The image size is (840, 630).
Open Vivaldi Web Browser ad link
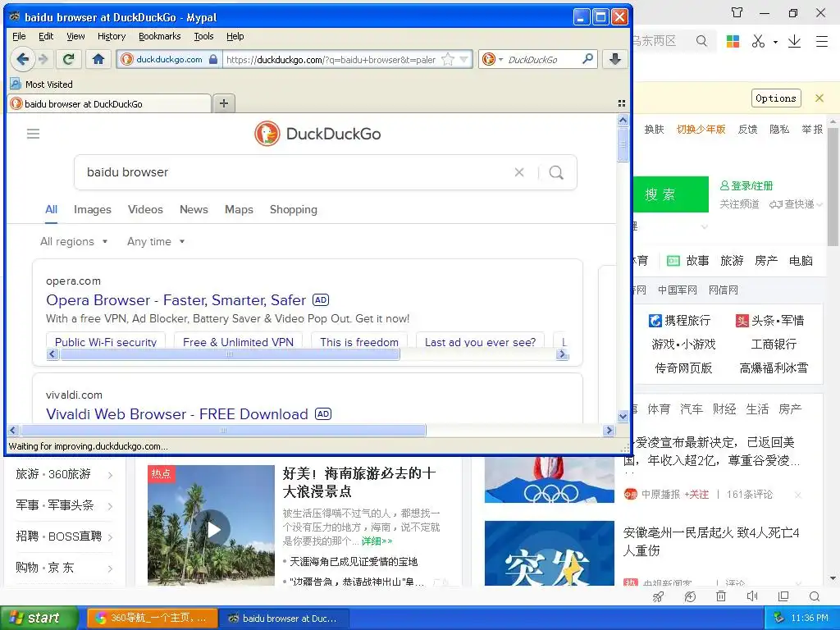pyautogui.click(x=177, y=414)
